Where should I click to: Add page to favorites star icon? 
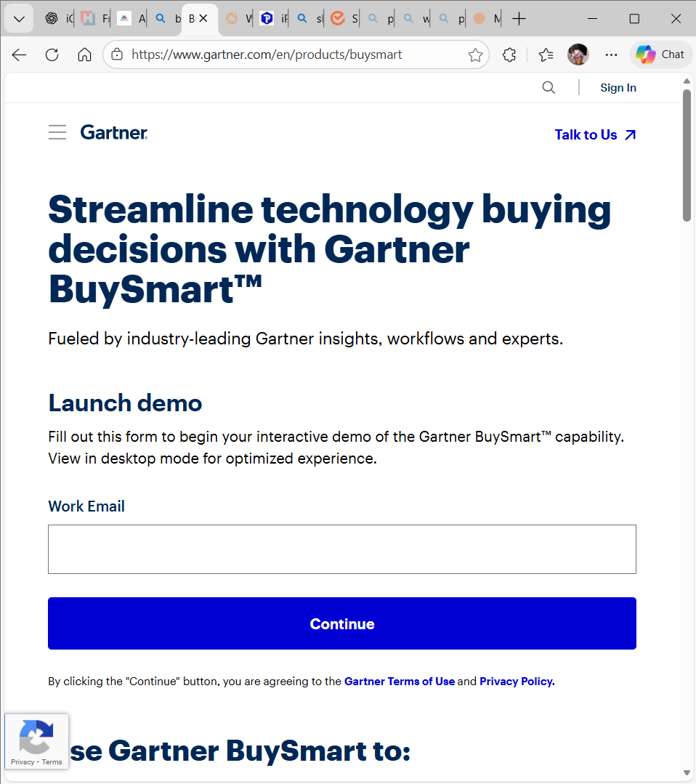[475, 55]
